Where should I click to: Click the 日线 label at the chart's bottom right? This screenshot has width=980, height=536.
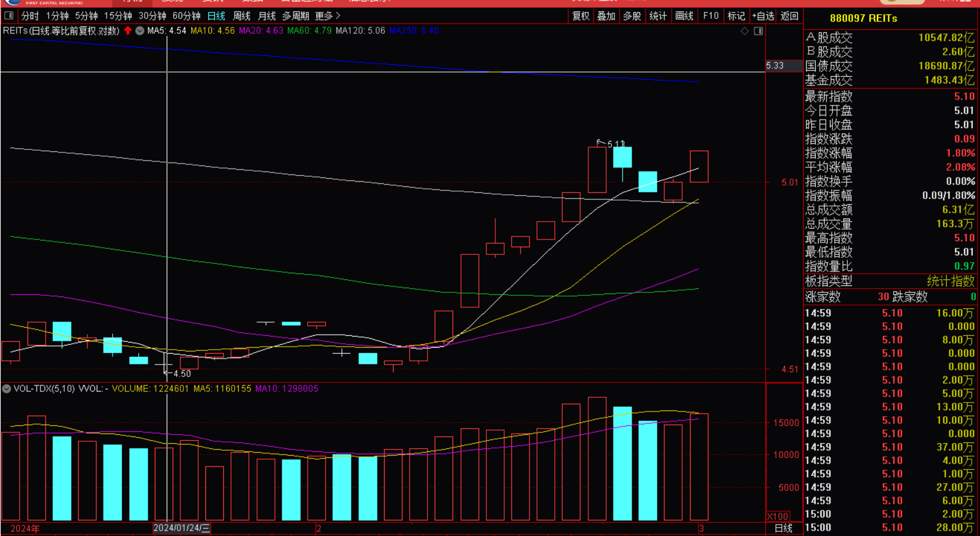coord(784,528)
